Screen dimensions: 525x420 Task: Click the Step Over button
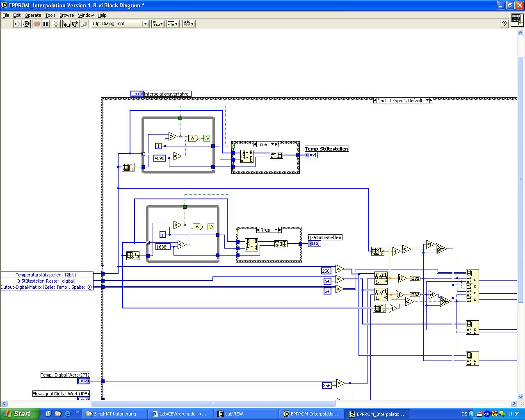coord(75,24)
